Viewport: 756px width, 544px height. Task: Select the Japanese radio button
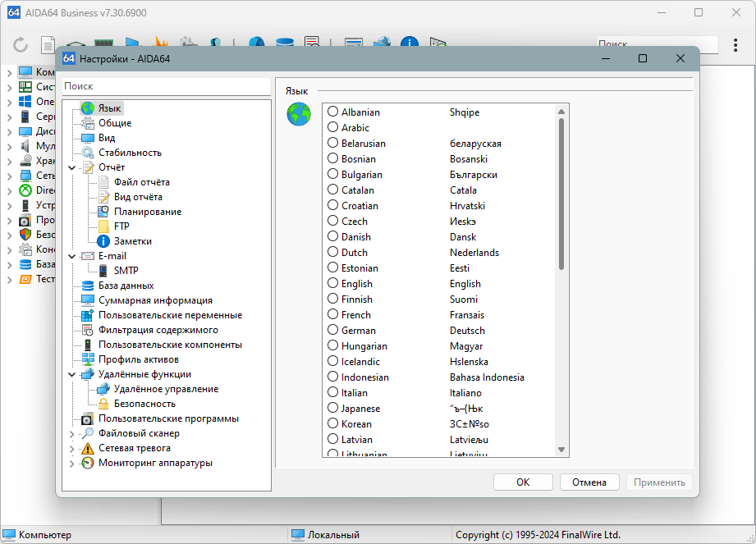(332, 408)
